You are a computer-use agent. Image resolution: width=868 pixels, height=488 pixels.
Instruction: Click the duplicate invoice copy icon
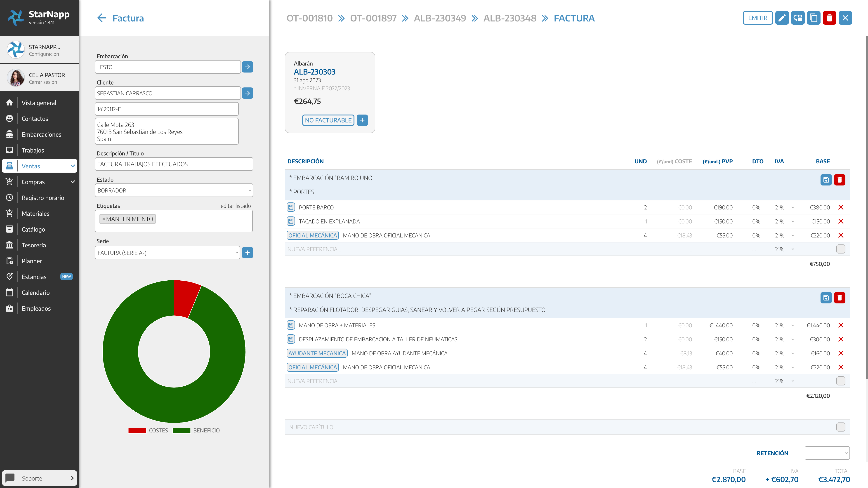point(814,18)
